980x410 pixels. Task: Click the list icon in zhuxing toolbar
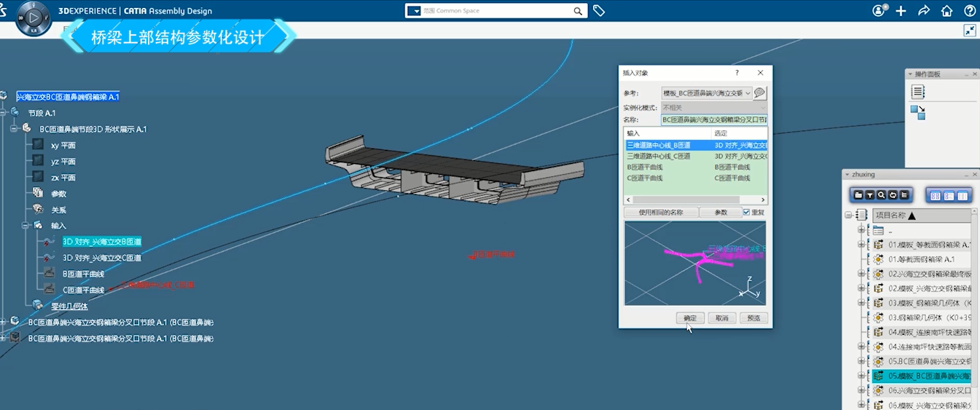[904, 195]
